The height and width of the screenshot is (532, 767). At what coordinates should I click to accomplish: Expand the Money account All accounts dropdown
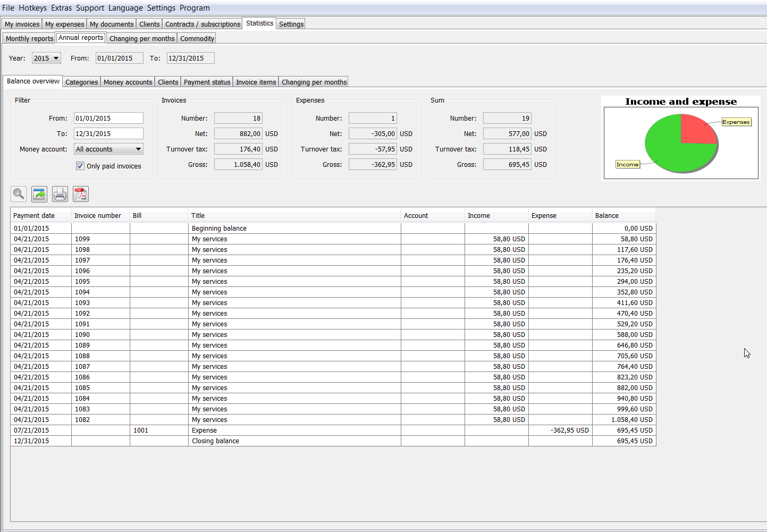point(108,149)
